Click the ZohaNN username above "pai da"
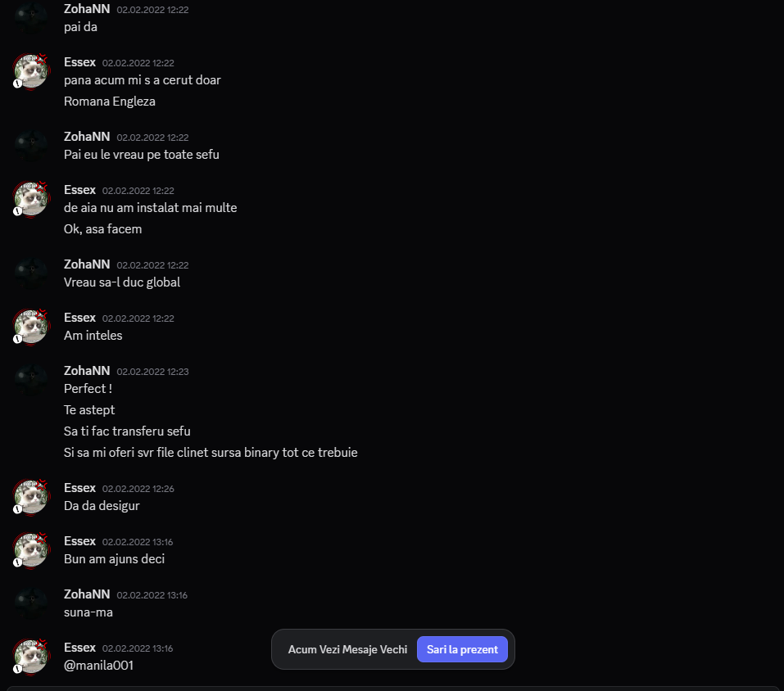This screenshot has width=784, height=691. [87, 9]
